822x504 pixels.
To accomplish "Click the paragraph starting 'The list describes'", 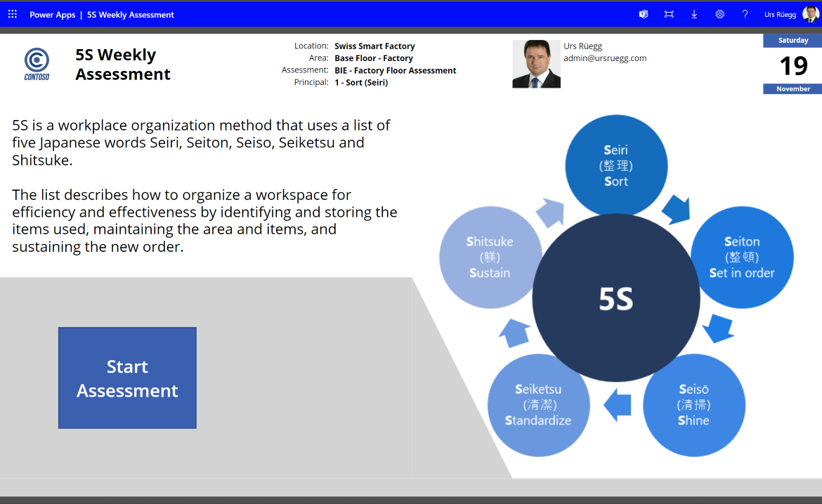I will pyautogui.click(x=204, y=220).
